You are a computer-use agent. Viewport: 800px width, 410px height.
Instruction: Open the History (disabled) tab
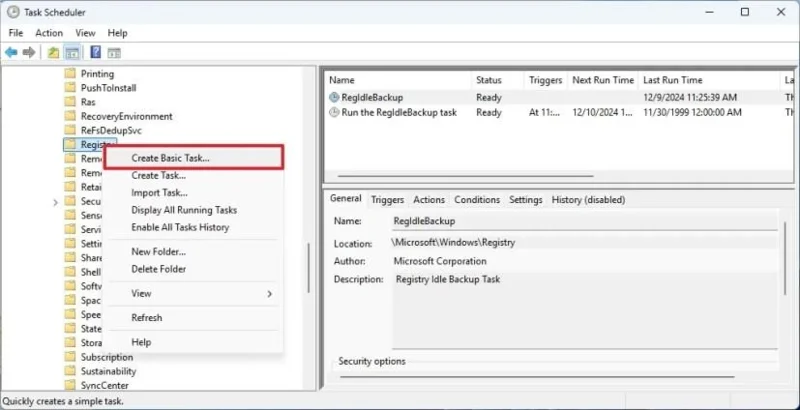tap(588, 200)
